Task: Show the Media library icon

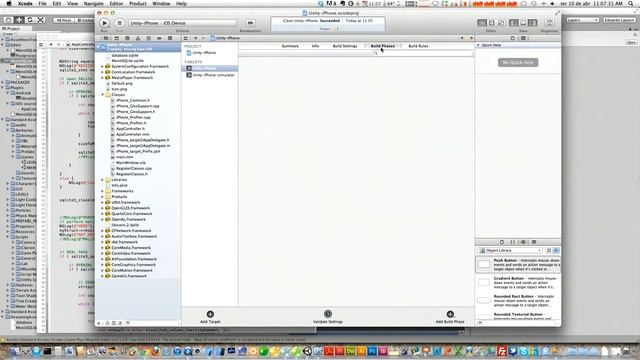Action: click(534, 242)
